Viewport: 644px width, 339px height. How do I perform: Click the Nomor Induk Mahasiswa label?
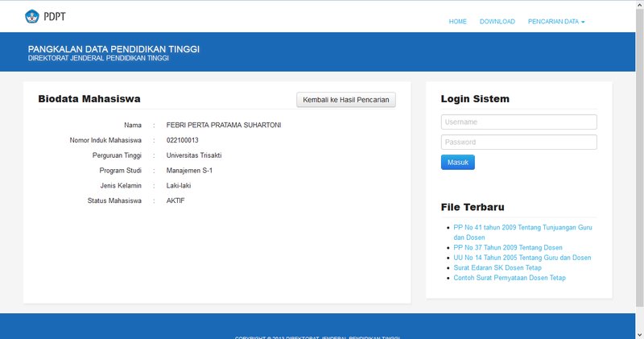pos(105,140)
